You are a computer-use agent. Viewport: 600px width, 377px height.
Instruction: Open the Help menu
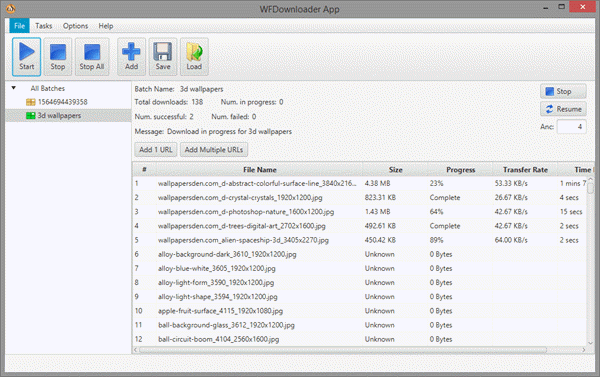[106, 26]
